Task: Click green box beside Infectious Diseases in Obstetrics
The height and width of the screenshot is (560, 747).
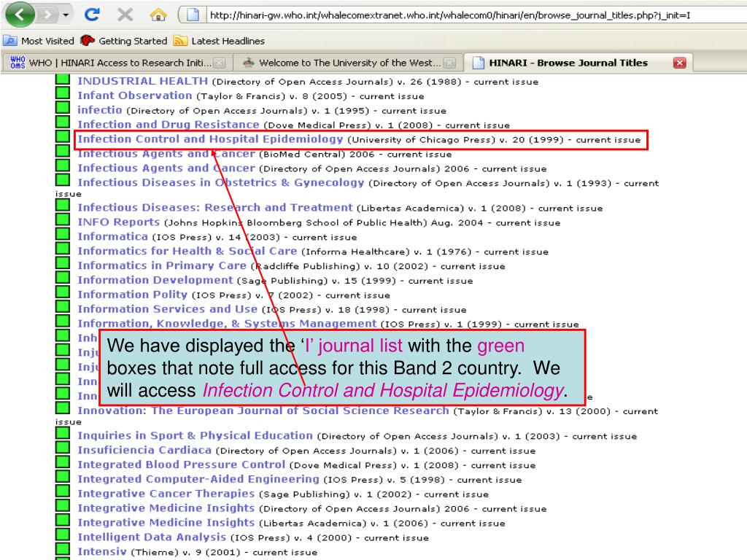Action: [63, 179]
